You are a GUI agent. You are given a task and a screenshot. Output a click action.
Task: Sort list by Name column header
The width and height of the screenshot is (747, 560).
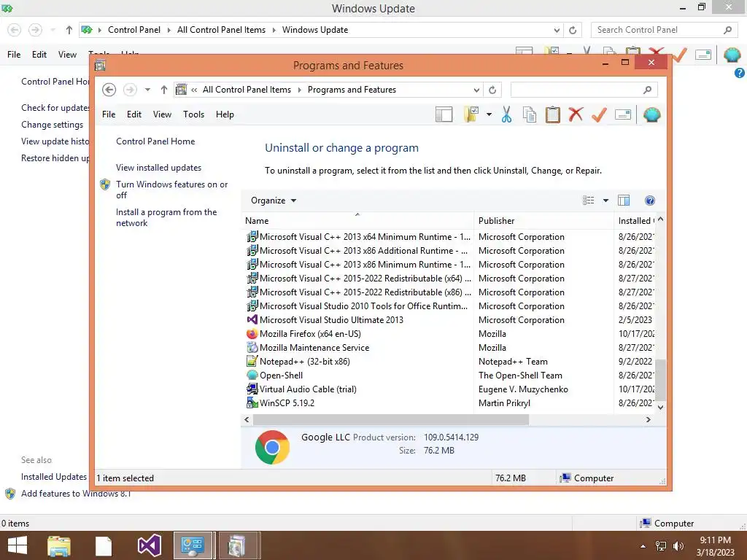click(357, 221)
